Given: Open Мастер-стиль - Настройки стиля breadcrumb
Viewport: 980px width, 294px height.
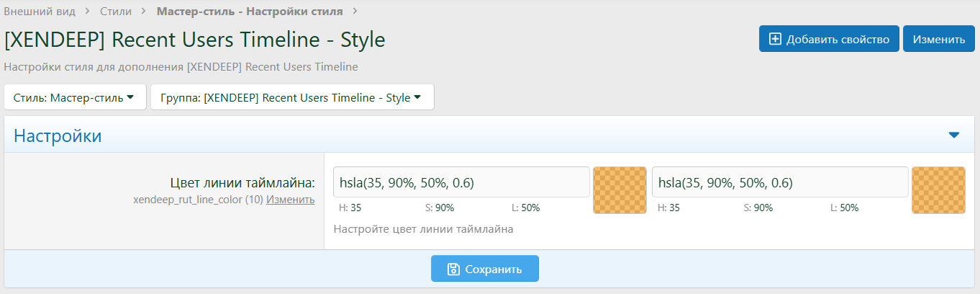Looking at the screenshot, I should click(249, 12).
